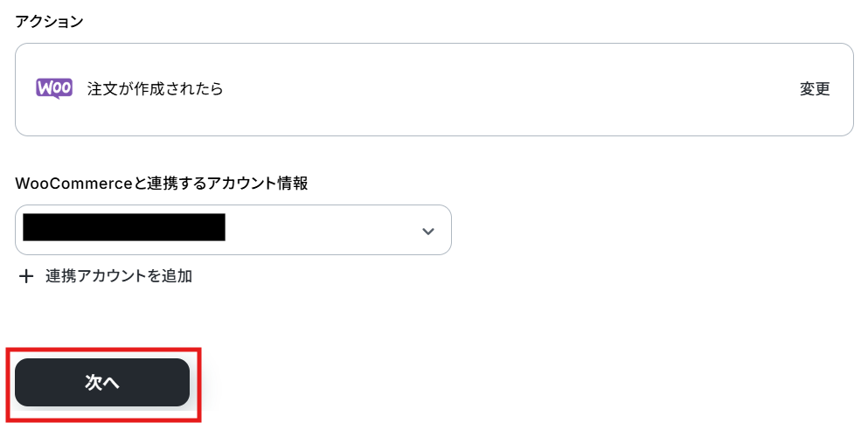Change the selected 注文が作成されたら action
Screen dimensions: 868x423
point(814,89)
